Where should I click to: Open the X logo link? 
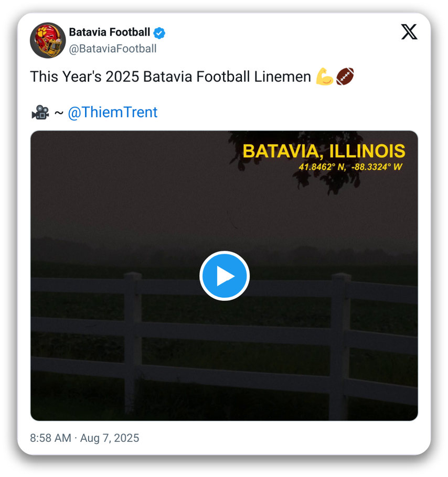[409, 32]
